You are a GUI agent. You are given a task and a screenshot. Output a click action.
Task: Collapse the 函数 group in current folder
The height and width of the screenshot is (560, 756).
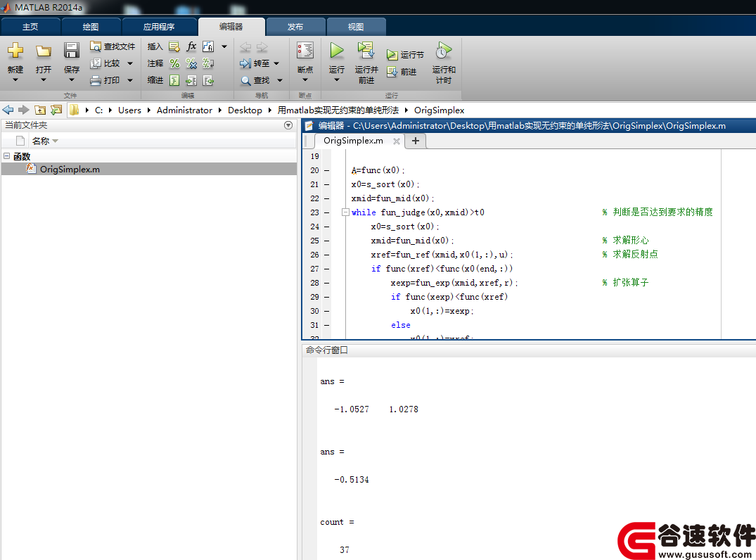pos(7,155)
